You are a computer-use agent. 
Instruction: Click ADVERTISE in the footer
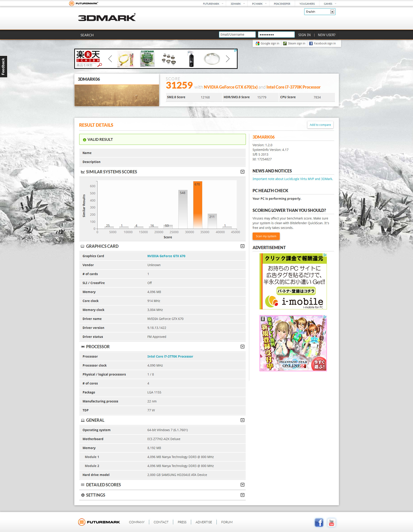203,522
